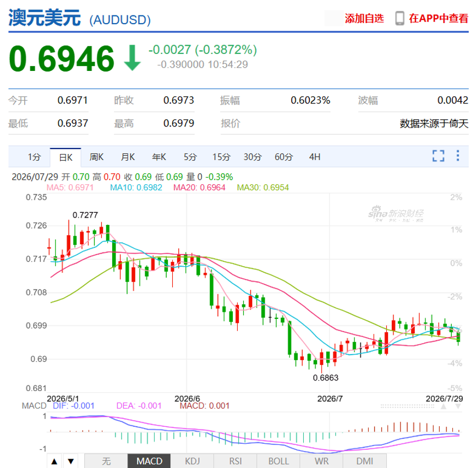This screenshot has height=468, width=476.
Task: Click the -0.0027 (-0.3872%) change text
Action: pos(203,49)
